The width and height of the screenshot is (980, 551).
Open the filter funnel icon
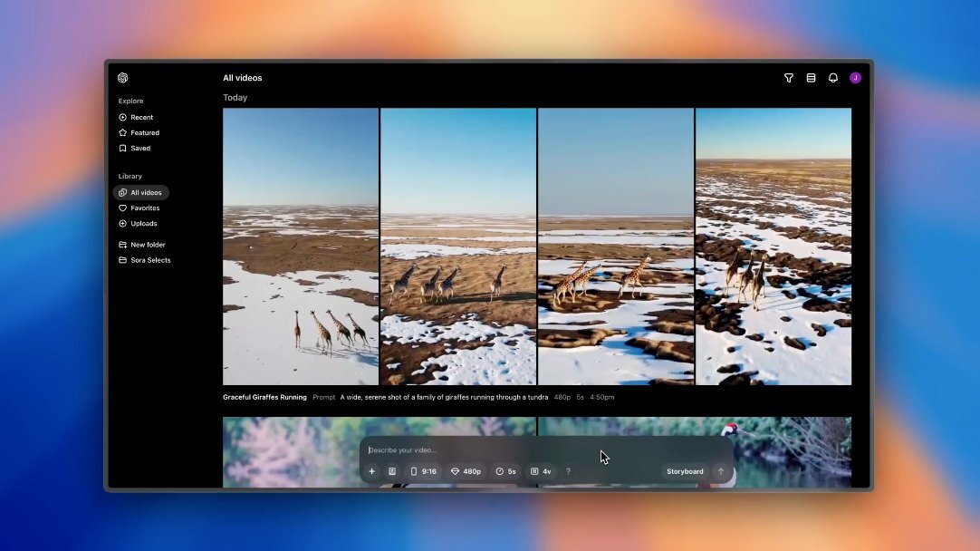click(x=789, y=78)
